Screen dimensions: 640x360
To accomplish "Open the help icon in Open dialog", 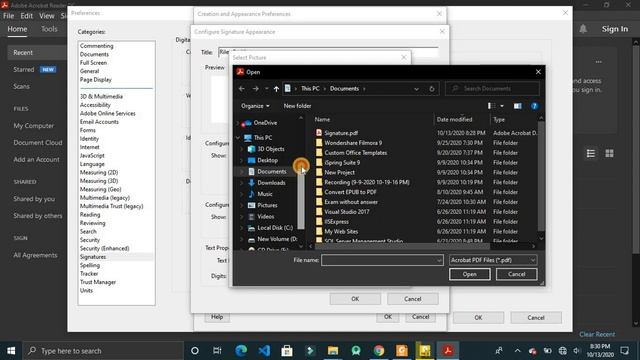I will [x=534, y=106].
